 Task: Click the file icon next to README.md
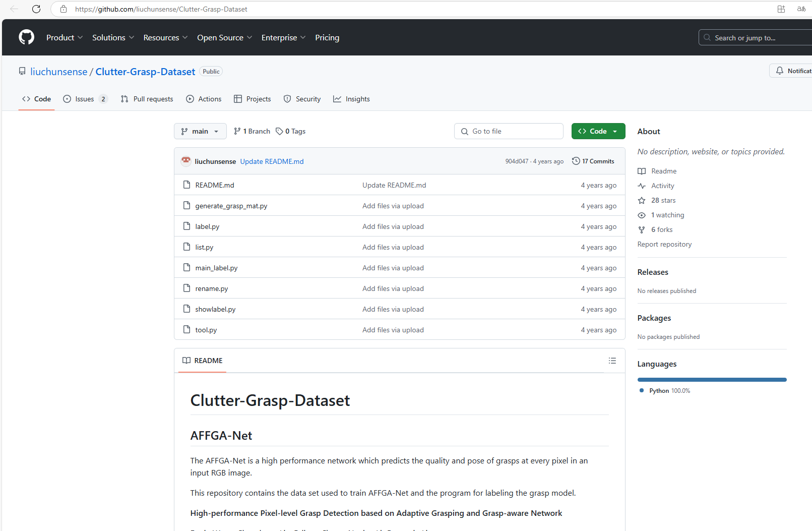(x=186, y=185)
